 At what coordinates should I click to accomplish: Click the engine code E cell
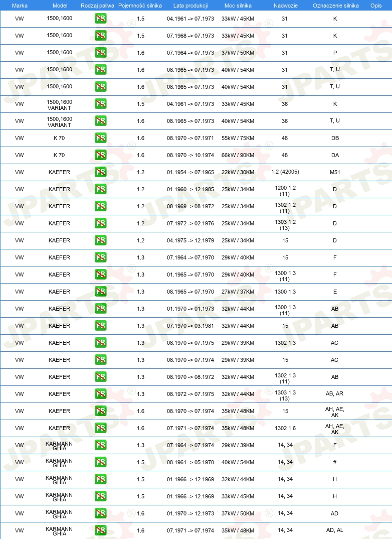335,292
